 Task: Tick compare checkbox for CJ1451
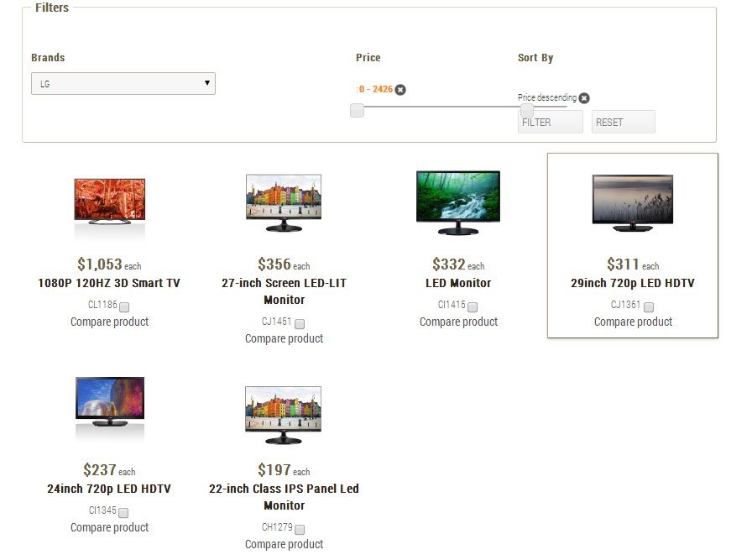300,324
